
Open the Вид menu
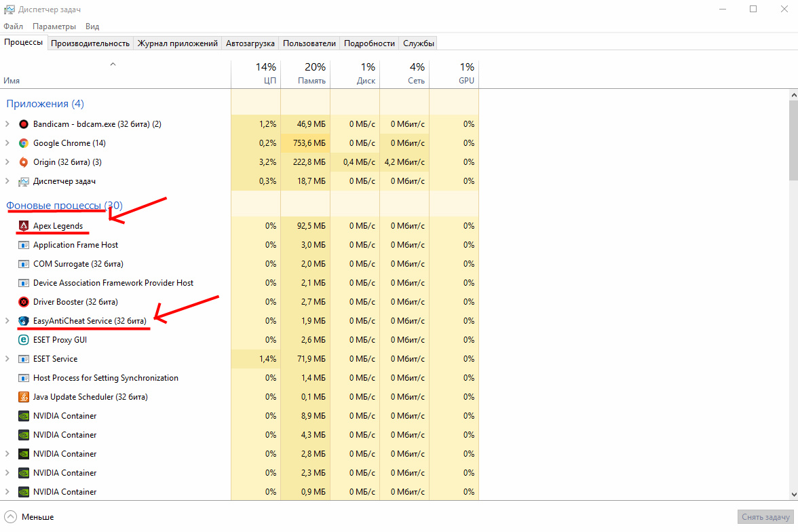click(x=92, y=26)
